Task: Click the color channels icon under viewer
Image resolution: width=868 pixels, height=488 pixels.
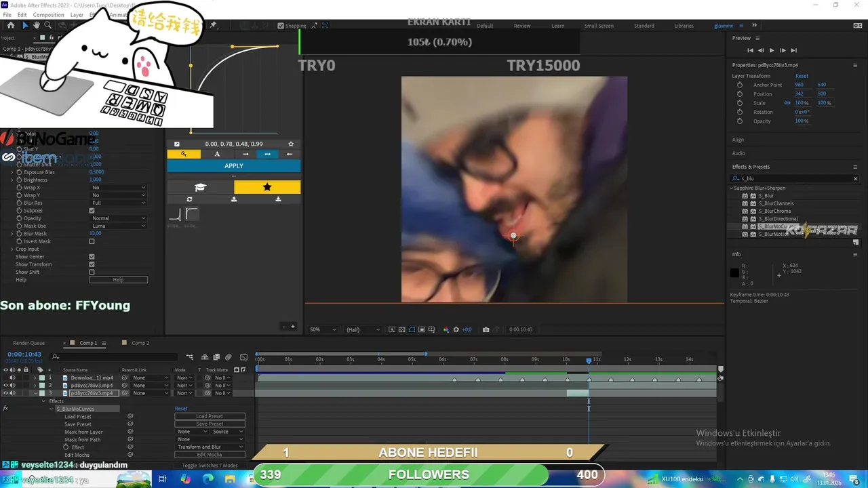Action: [446, 329]
